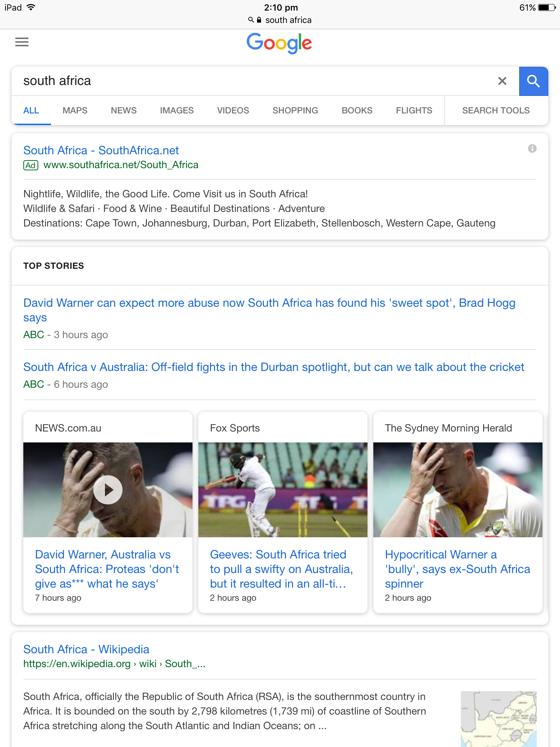This screenshot has height=747, width=560.
Task: Tap the '7 hours ago' timestamp
Action: (58, 598)
